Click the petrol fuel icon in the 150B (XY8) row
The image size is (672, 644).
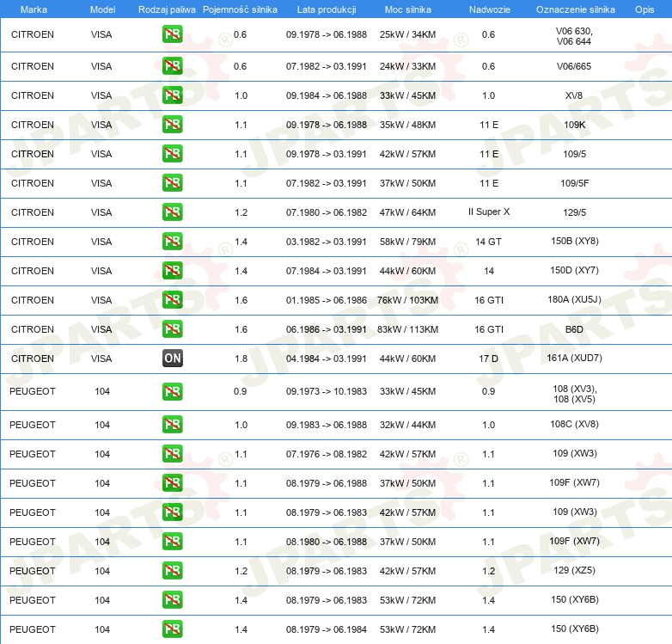(172, 242)
